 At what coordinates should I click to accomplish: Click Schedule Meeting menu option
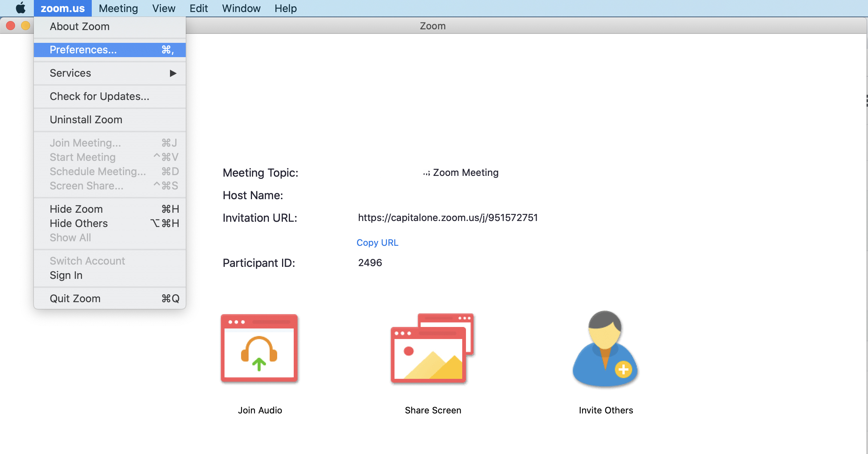click(97, 171)
